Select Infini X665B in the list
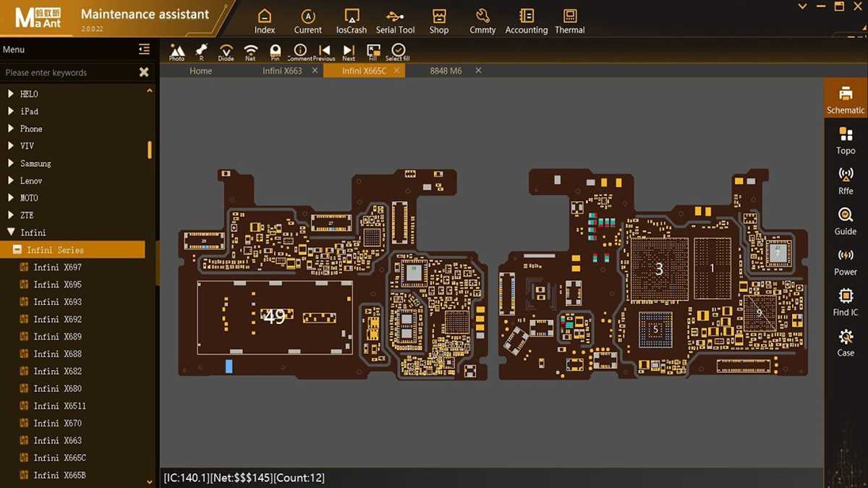The width and height of the screenshot is (868, 488). [58, 476]
